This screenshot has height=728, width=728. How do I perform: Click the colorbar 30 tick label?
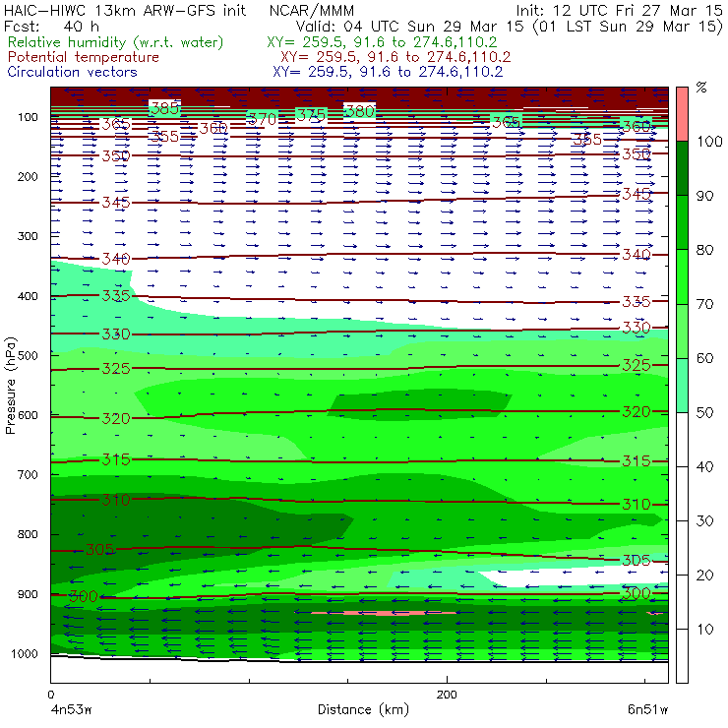[704, 521]
